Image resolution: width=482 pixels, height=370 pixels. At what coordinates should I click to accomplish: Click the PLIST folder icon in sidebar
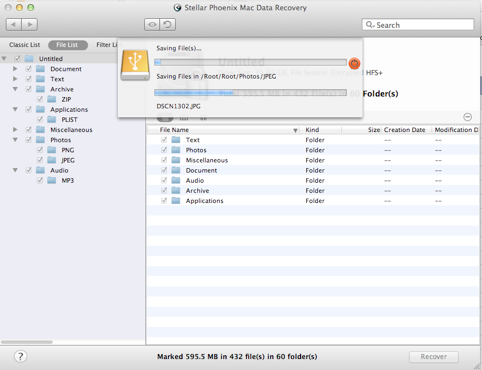52,120
